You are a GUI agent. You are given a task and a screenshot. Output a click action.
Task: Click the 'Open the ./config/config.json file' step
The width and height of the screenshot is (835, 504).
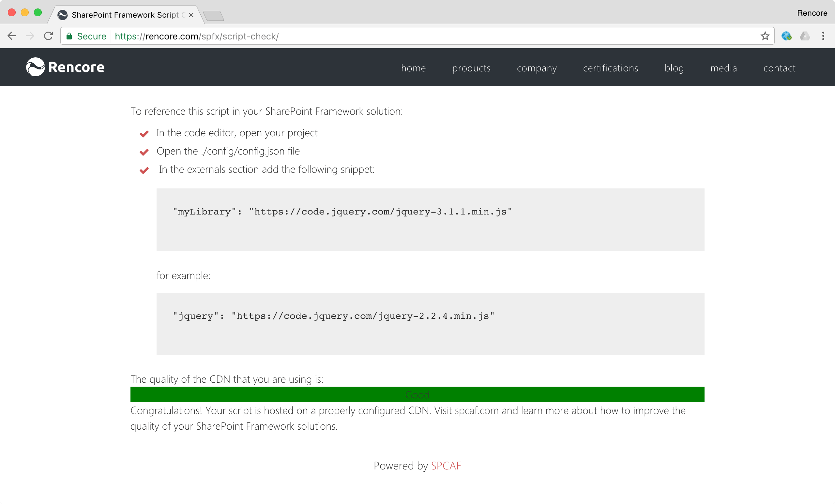(228, 151)
